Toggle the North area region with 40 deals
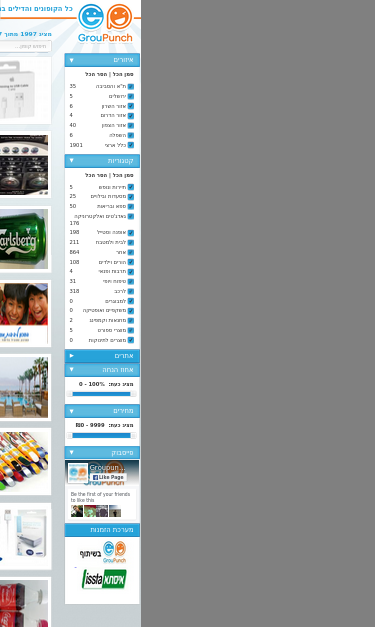The image size is (375, 627). (x=131, y=126)
